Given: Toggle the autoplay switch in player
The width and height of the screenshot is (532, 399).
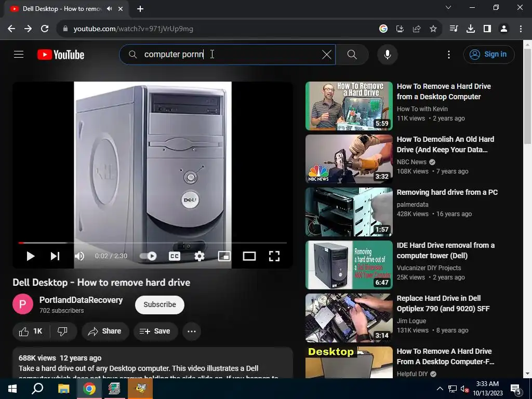Looking at the screenshot, I should 149,256.
